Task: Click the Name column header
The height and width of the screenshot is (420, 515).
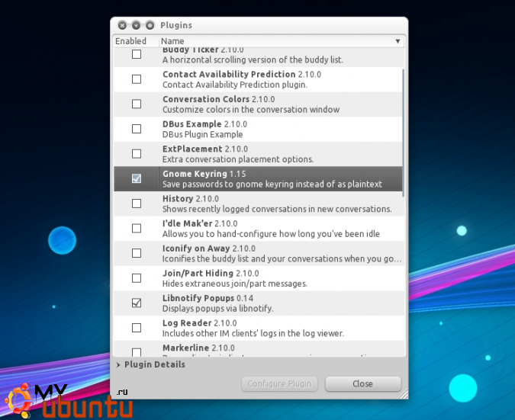Action: pyautogui.click(x=275, y=41)
